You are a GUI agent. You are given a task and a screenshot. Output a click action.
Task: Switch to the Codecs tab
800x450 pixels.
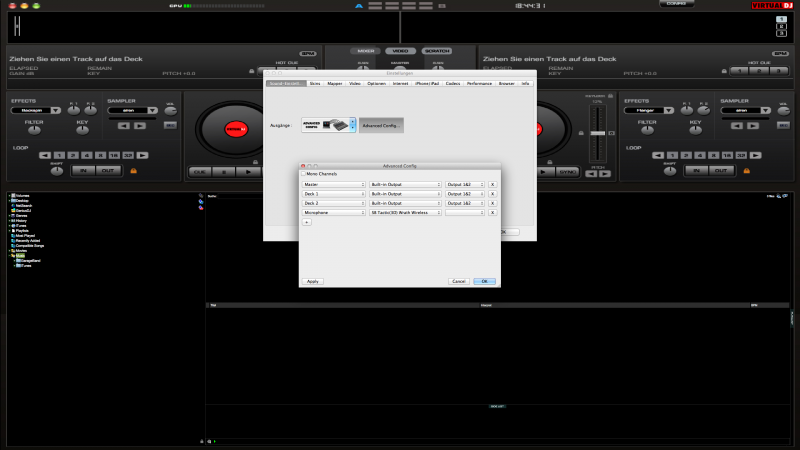click(453, 83)
